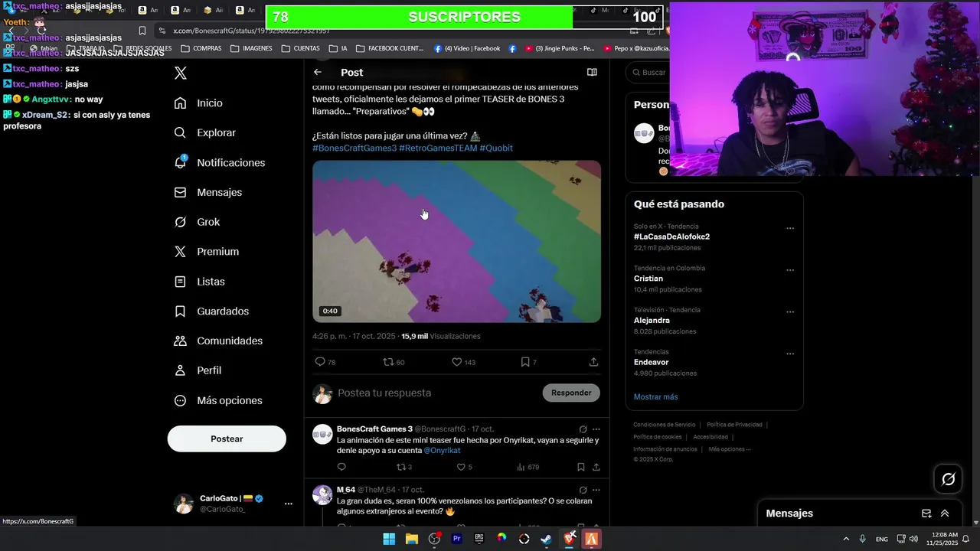
Task: Click Política de Privacidad footer link
Action: pos(734,425)
